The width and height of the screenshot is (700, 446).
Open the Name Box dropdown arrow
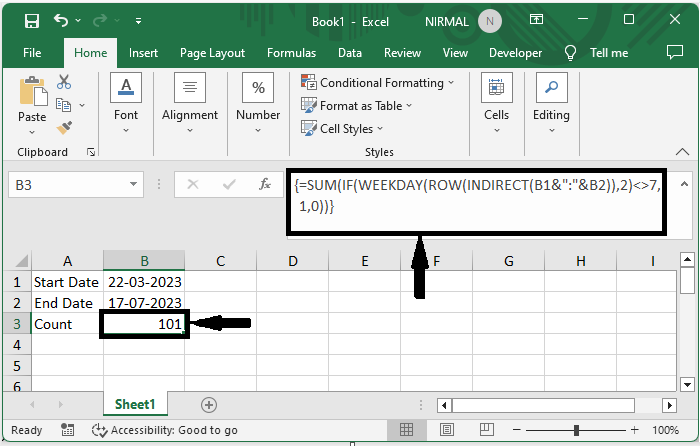[x=133, y=184]
